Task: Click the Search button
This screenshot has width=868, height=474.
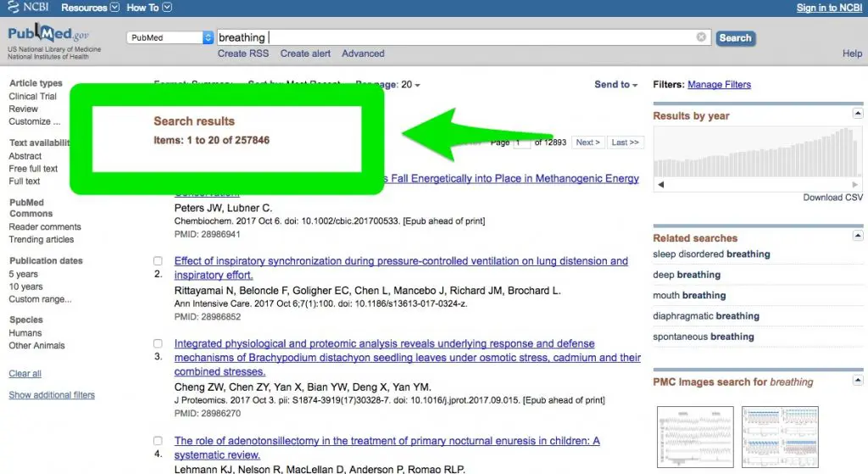Action: (x=735, y=38)
